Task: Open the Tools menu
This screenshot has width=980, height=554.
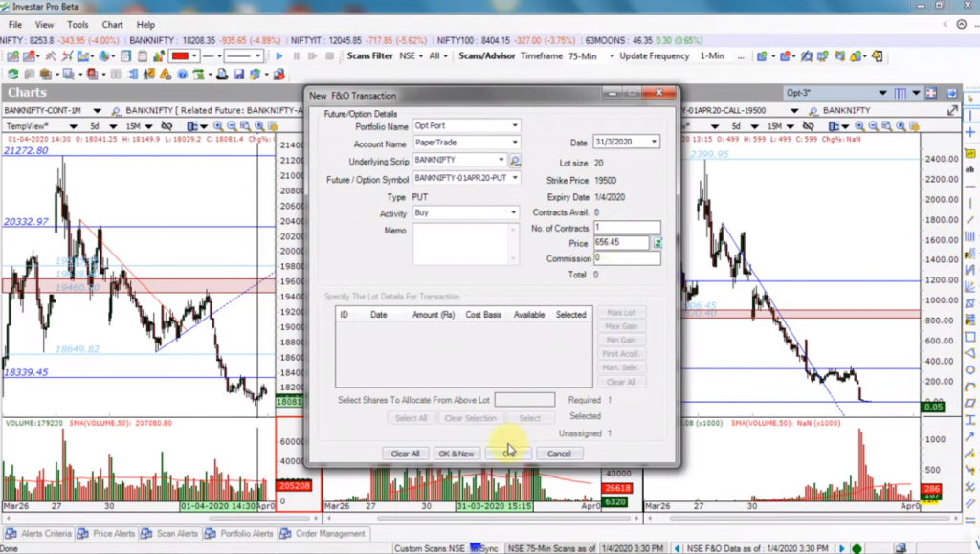Action: tap(78, 25)
